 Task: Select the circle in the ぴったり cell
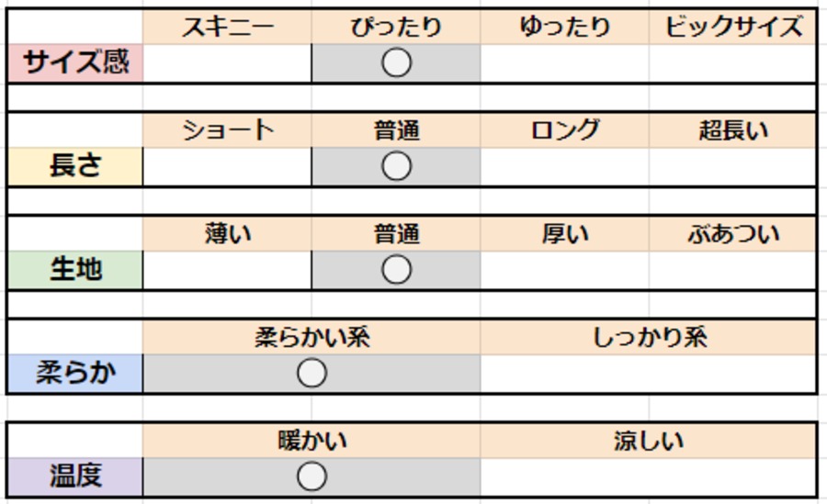pyautogui.click(x=396, y=62)
